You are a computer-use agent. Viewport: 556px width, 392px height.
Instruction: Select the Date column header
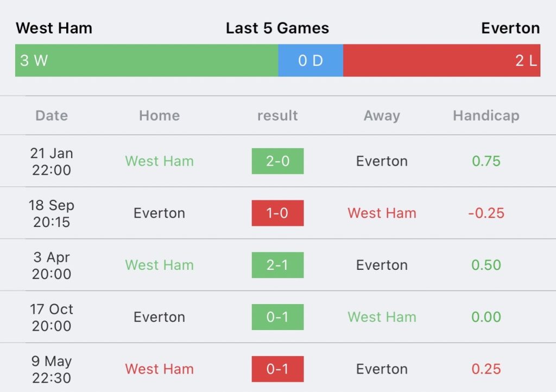click(52, 116)
